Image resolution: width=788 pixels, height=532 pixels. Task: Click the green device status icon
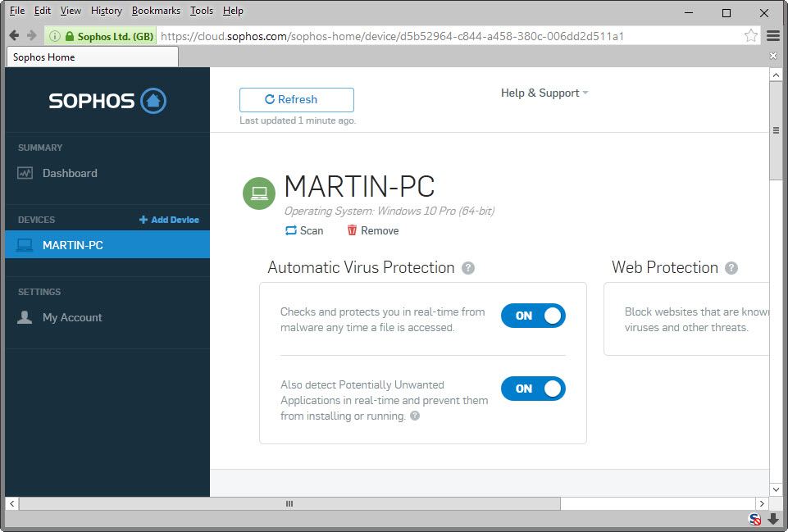click(259, 193)
